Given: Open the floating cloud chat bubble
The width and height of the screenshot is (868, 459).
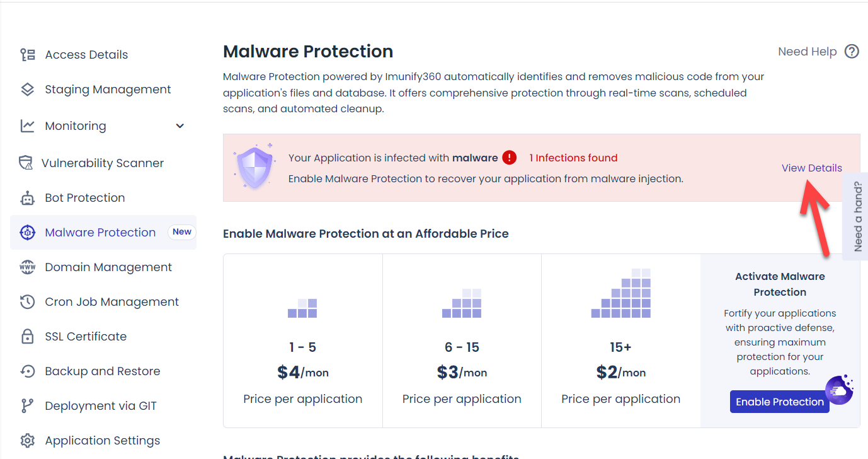Looking at the screenshot, I should click(x=838, y=390).
